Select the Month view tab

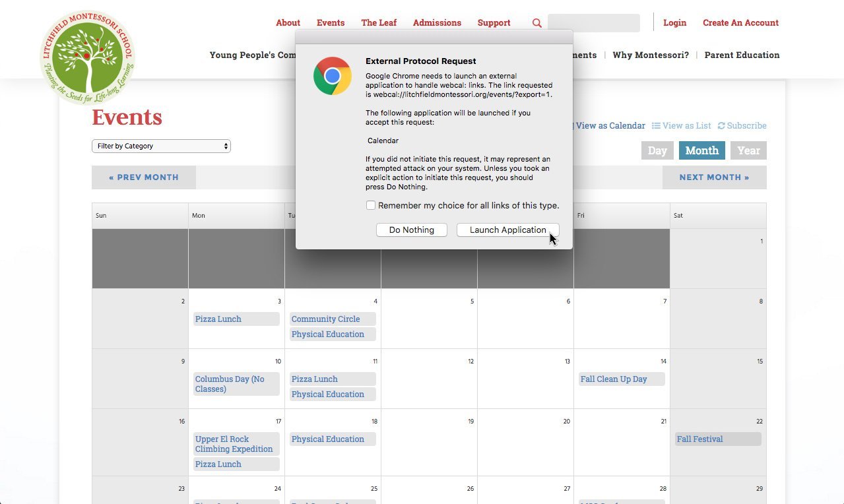click(x=702, y=150)
